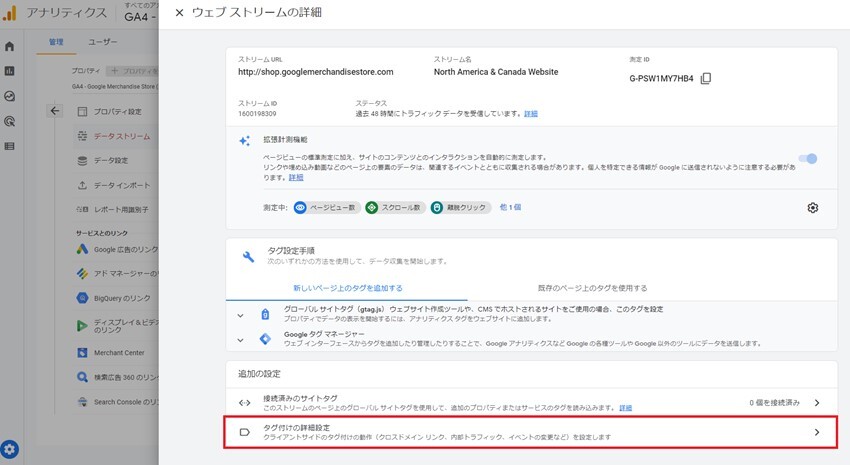
Task: Expand the Google タグ マネージャー section
Action: [x=240, y=340]
